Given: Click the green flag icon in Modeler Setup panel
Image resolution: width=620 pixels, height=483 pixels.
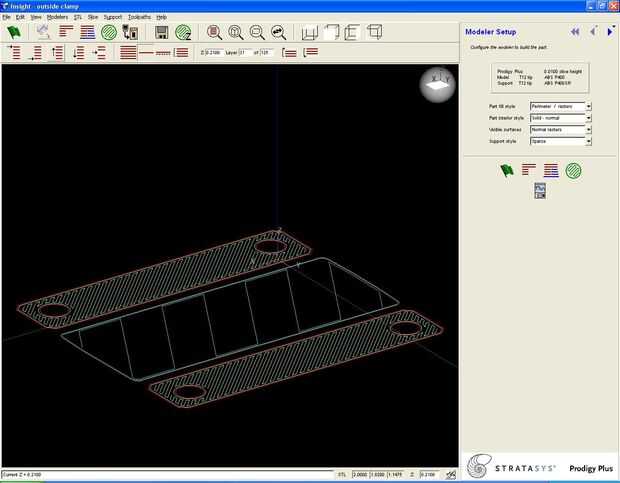Looking at the screenshot, I should tap(507, 170).
